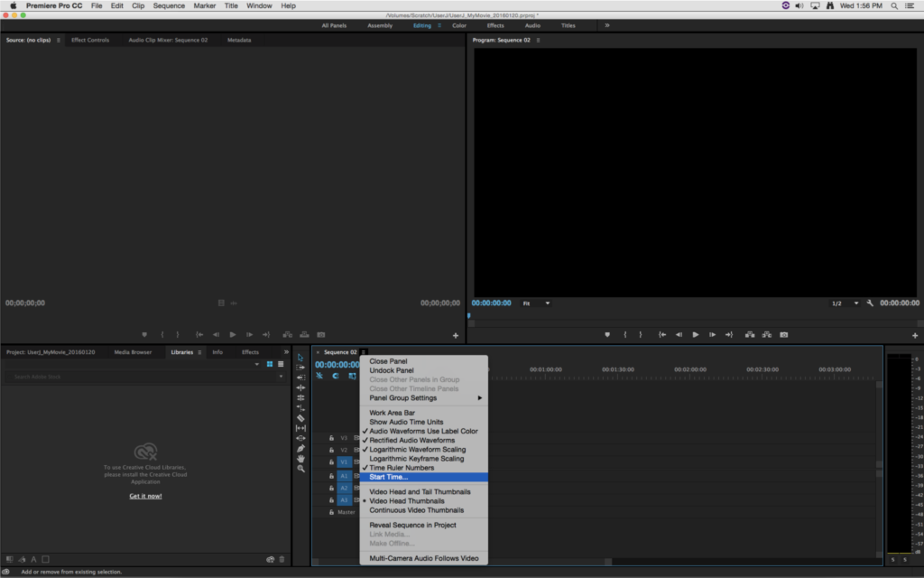Expand Panel Group Settings submenu
This screenshot has width=924, height=578.
pos(424,398)
